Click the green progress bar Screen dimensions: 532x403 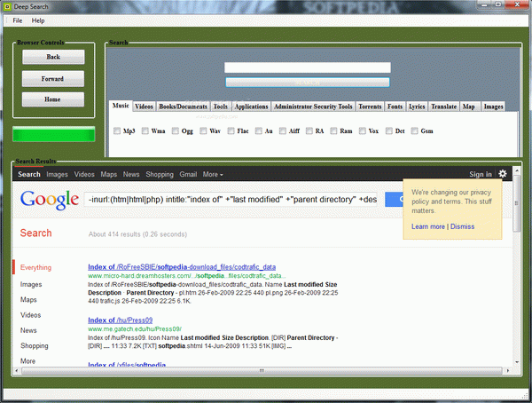tap(53, 134)
